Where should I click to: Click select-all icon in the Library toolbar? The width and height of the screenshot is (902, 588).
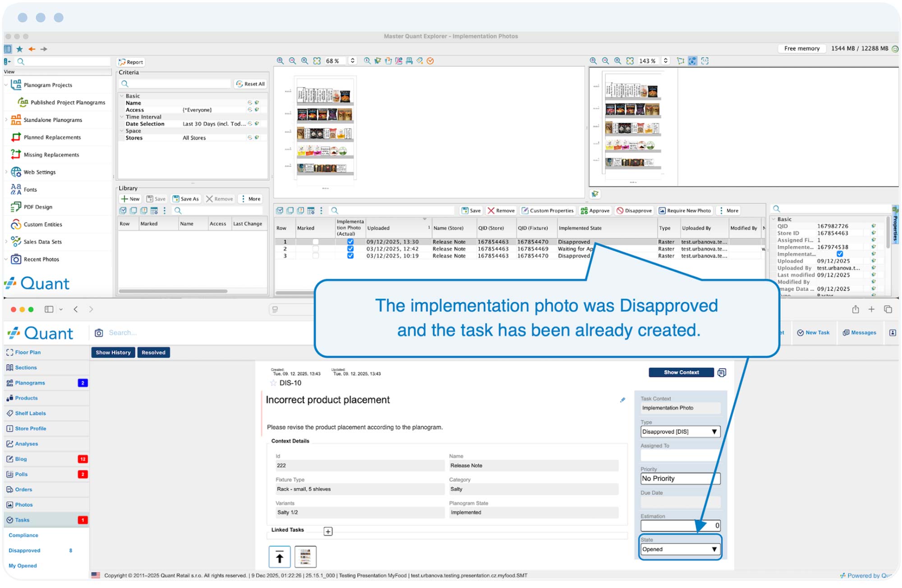point(123,211)
